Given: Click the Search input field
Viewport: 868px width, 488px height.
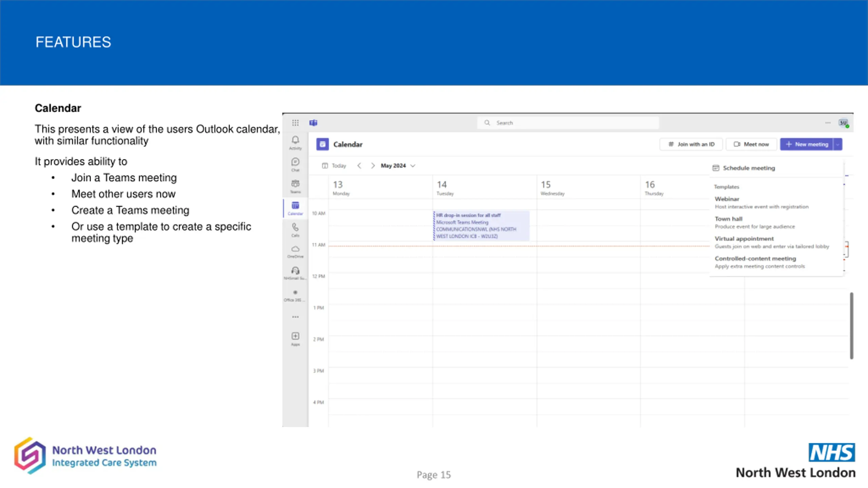Looking at the screenshot, I should 568,123.
